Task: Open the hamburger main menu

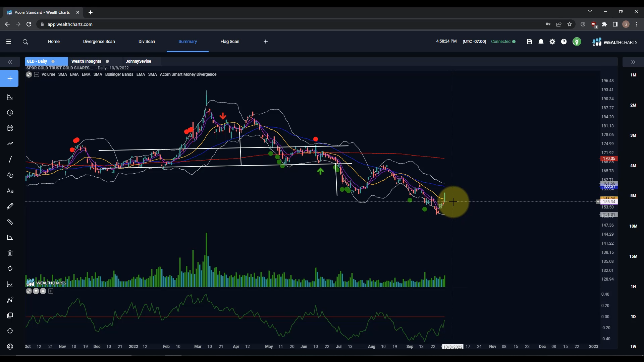Action: 9,42
